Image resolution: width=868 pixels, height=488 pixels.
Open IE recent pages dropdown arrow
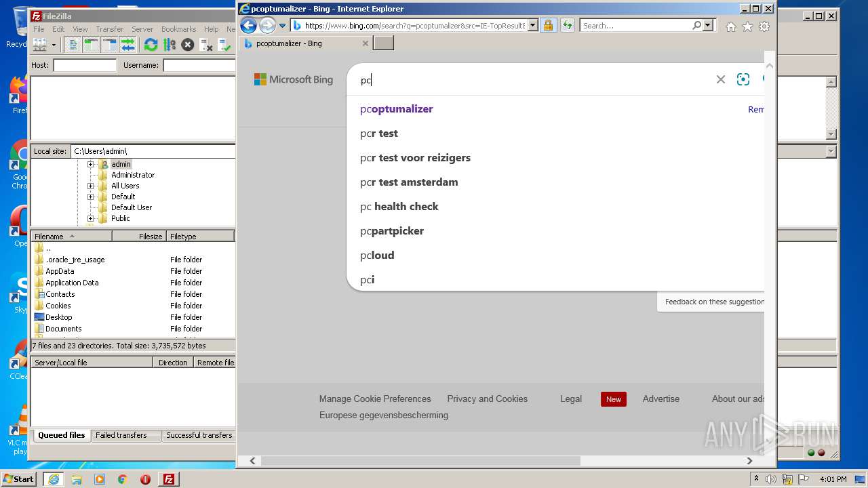click(x=282, y=26)
